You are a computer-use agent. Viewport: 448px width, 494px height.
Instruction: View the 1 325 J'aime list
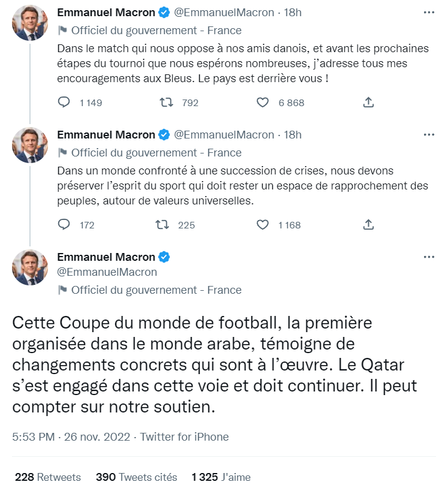tap(221, 477)
